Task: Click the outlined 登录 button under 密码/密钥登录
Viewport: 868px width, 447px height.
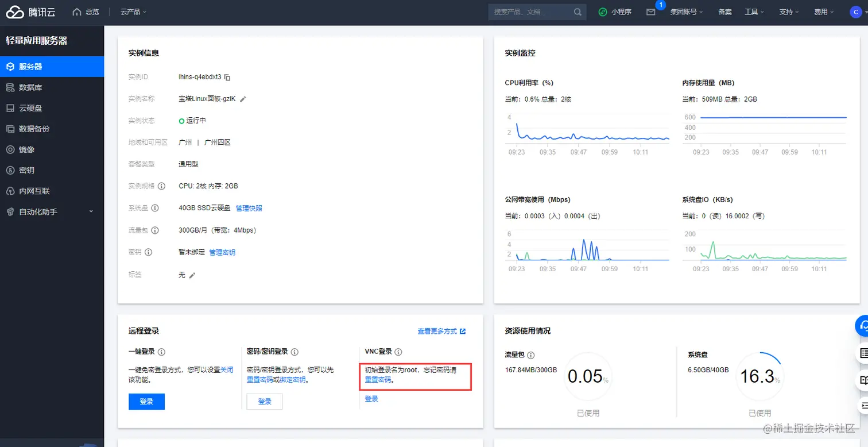Action: 265,402
